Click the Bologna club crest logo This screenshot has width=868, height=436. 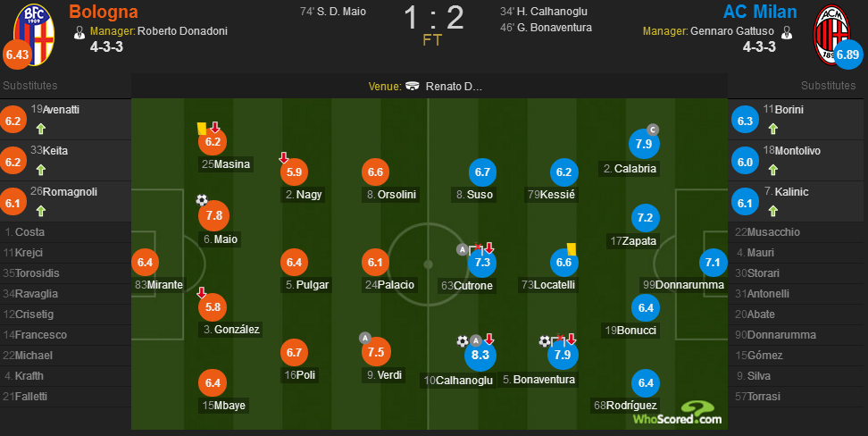34,33
